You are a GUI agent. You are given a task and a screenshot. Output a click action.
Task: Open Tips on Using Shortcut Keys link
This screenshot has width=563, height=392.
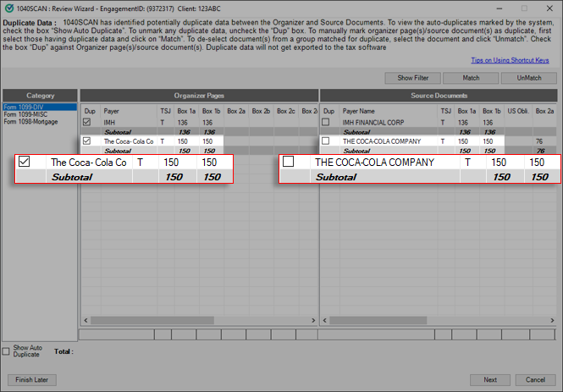point(510,60)
